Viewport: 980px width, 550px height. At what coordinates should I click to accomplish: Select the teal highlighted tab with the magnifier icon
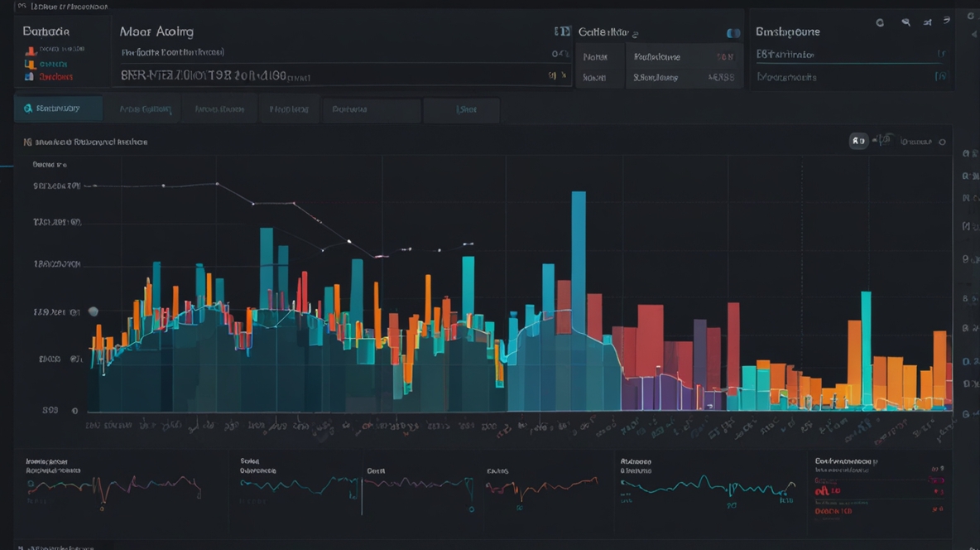click(58, 109)
